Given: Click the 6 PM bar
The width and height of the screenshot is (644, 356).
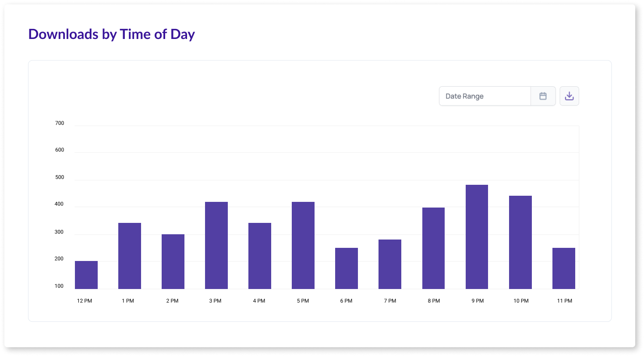Looking at the screenshot, I should point(347,268).
